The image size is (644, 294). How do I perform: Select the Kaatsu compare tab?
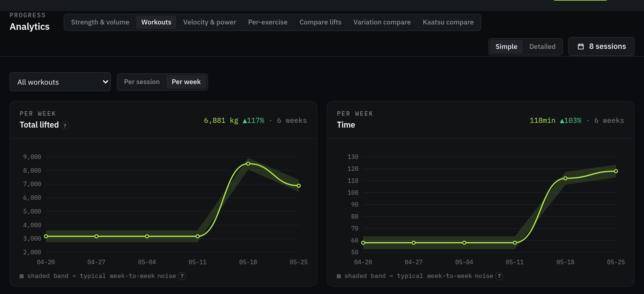pyautogui.click(x=448, y=22)
